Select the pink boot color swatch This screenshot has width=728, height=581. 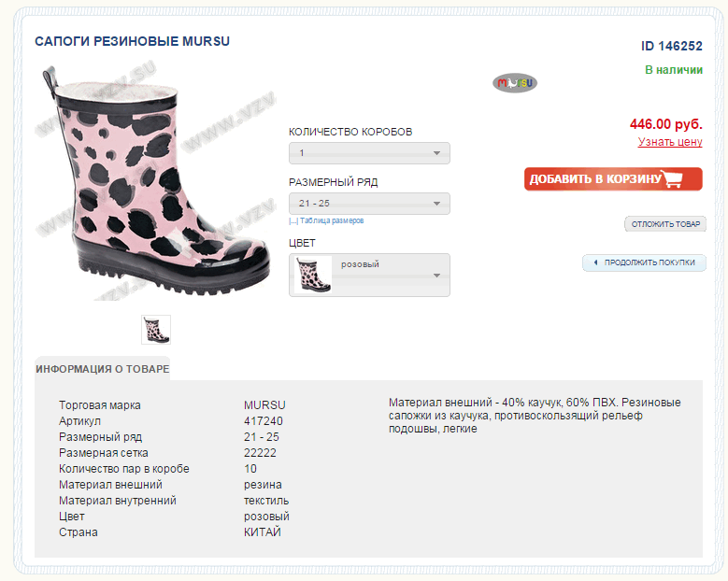[312, 275]
